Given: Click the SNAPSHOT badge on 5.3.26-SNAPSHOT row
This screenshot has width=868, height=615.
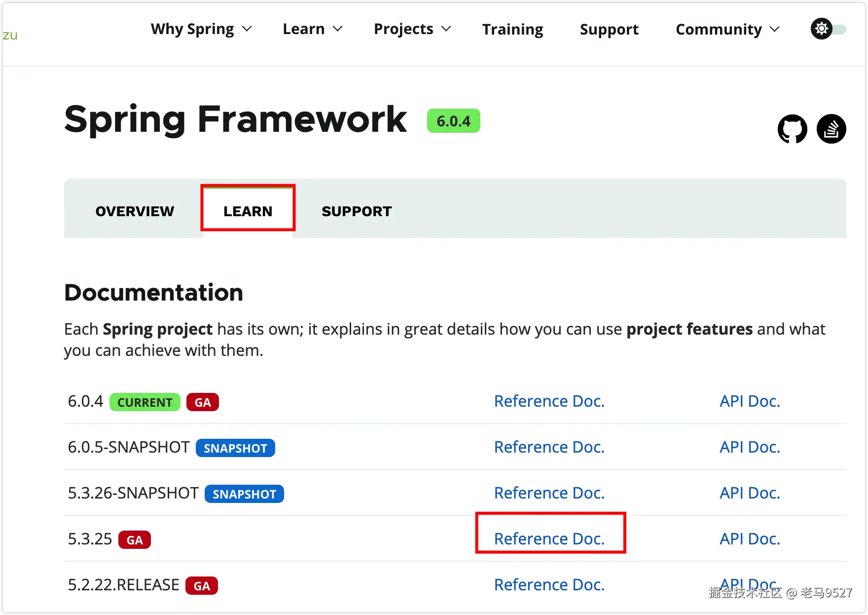Looking at the screenshot, I should tap(244, 494).
